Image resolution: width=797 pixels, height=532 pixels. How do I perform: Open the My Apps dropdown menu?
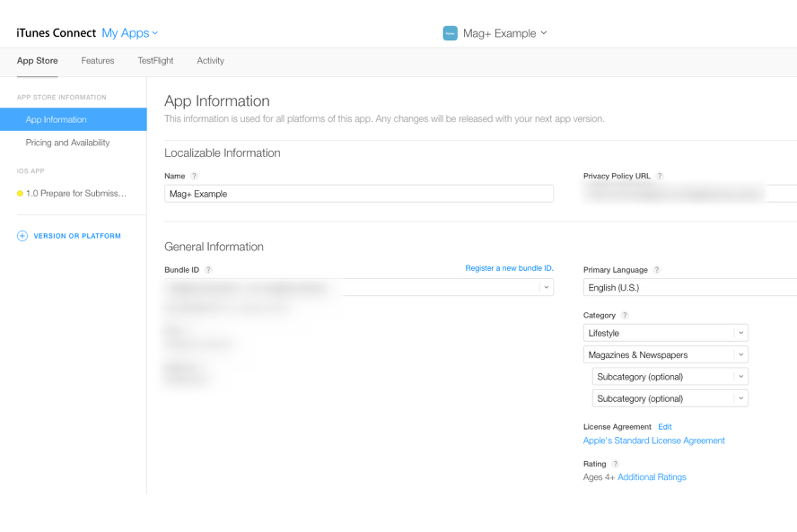(129, 33)
